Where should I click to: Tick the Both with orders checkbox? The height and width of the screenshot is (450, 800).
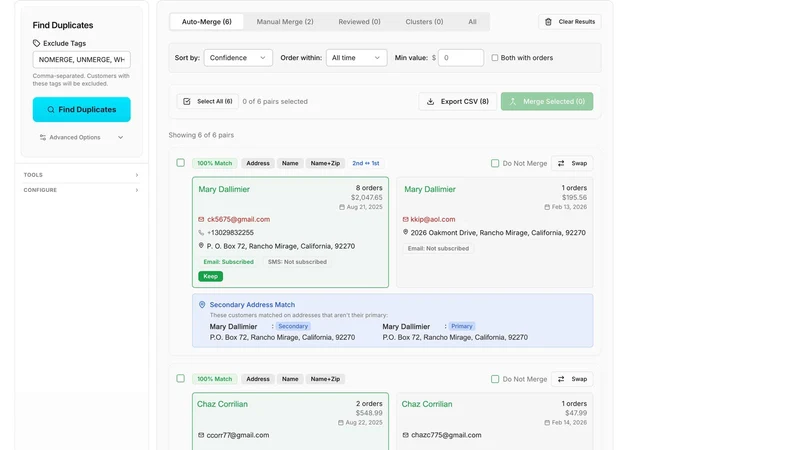(x=494, y=58)
